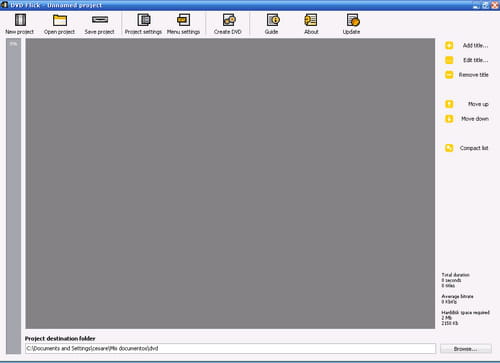Click the New project toolbar icon
This screenshot has width=500, height=363.
[x=20, y=20]
